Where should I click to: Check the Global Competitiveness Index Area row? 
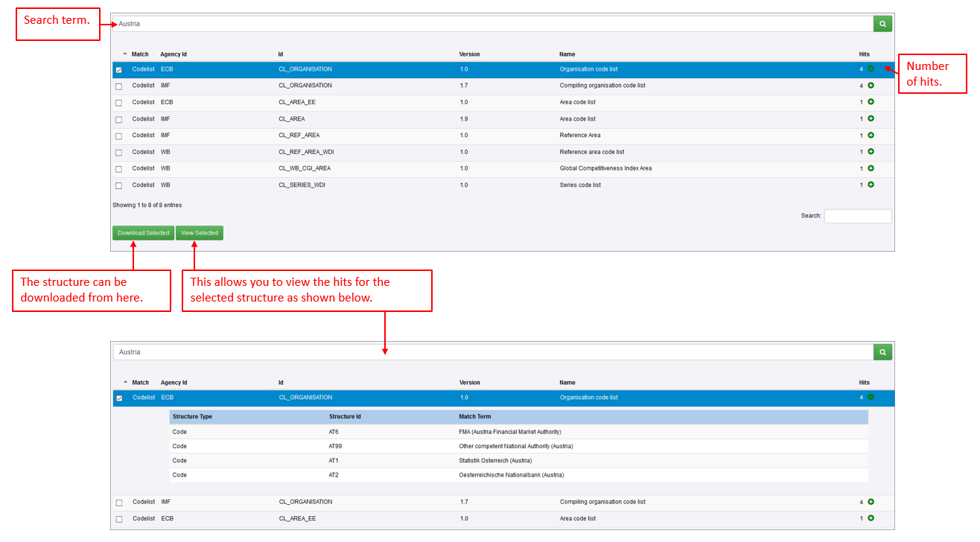(x=119, y=169)
